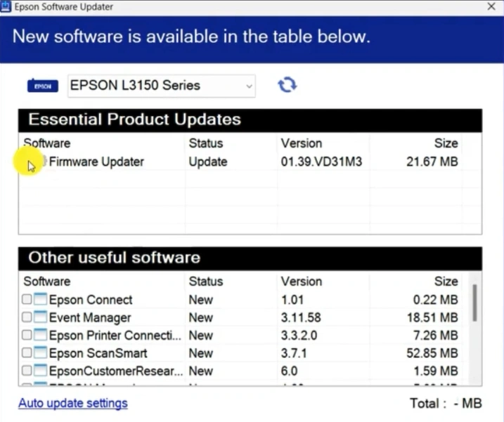The width and height of the screenshot is (504, 422).
Task: Click the Firmware Updater icon
Action: (x=42, y=161)
